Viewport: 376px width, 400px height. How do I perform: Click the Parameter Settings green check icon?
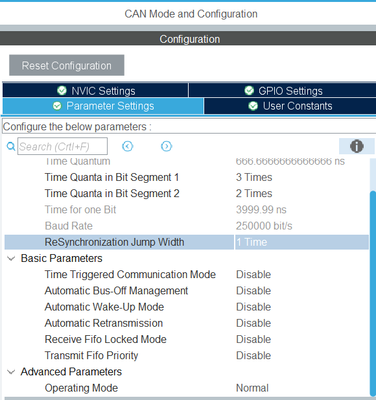[x=57, y=106]
